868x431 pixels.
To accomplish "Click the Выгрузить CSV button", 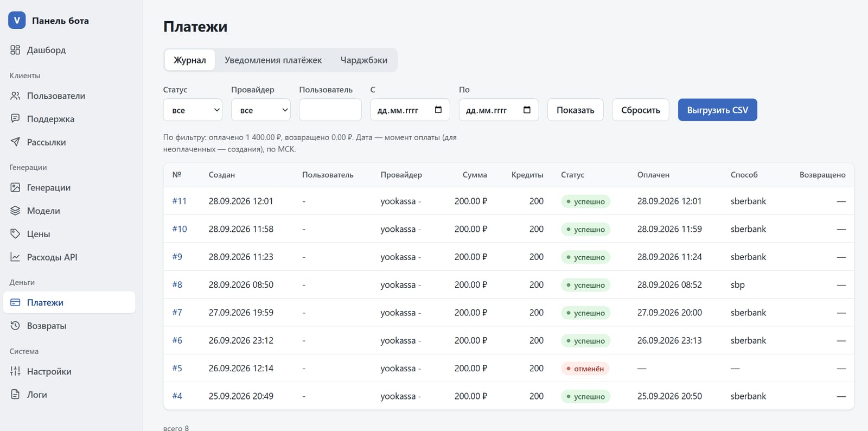I will (717, 110).
